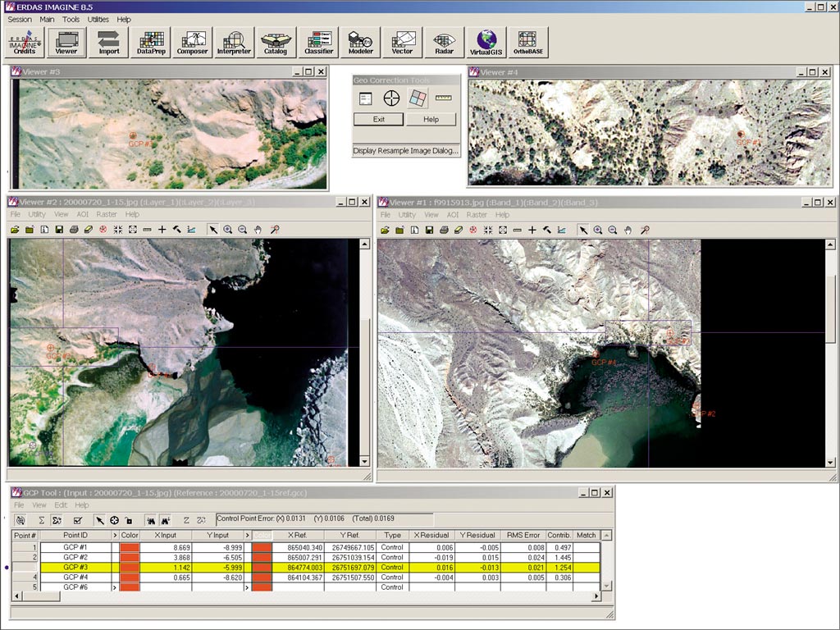
Task: Click Exit in Geo Correction Tools
Action: [379, 120]
